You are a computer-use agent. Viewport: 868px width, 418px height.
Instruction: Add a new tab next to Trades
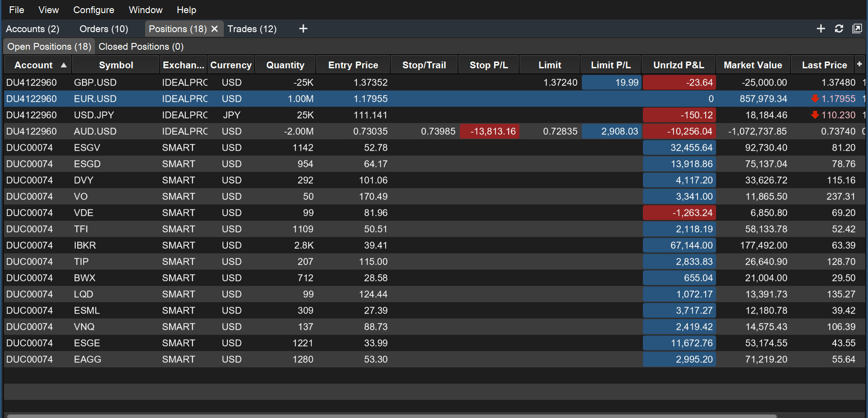coord(303,29)
